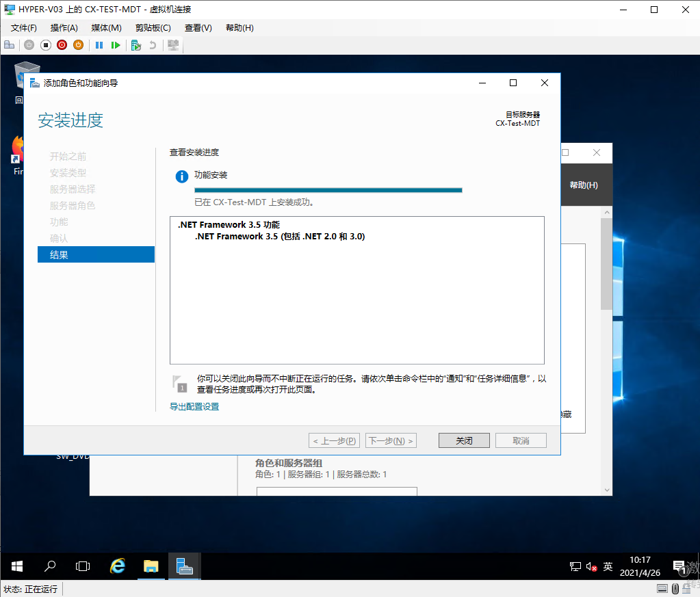
Task: Click the 英 language indicator in the tray
Action: [x=608, y=566]
